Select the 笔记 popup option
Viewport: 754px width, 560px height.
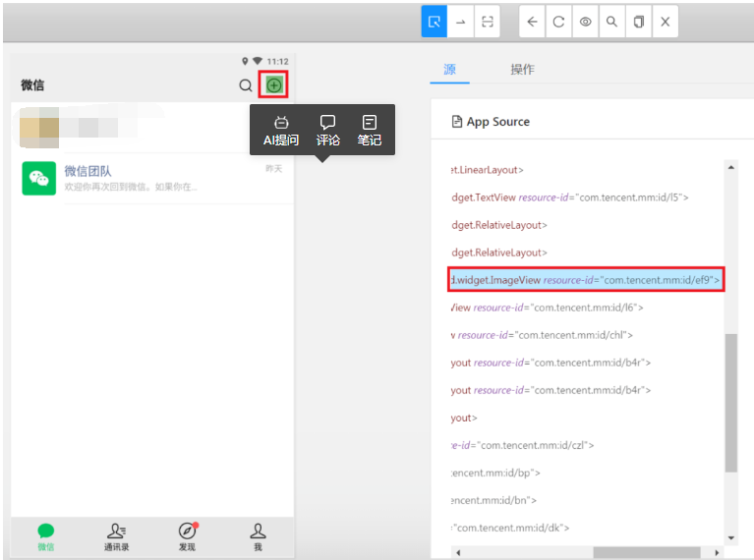(x=370, y=131)
